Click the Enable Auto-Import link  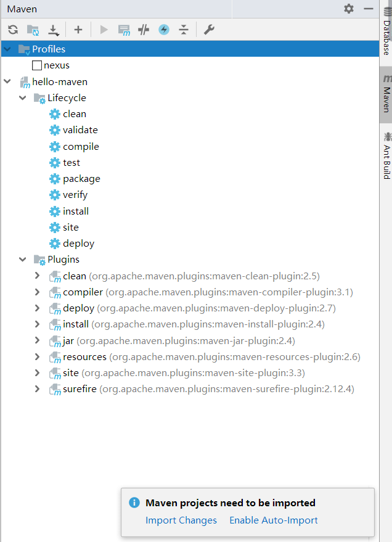point(274,520)
